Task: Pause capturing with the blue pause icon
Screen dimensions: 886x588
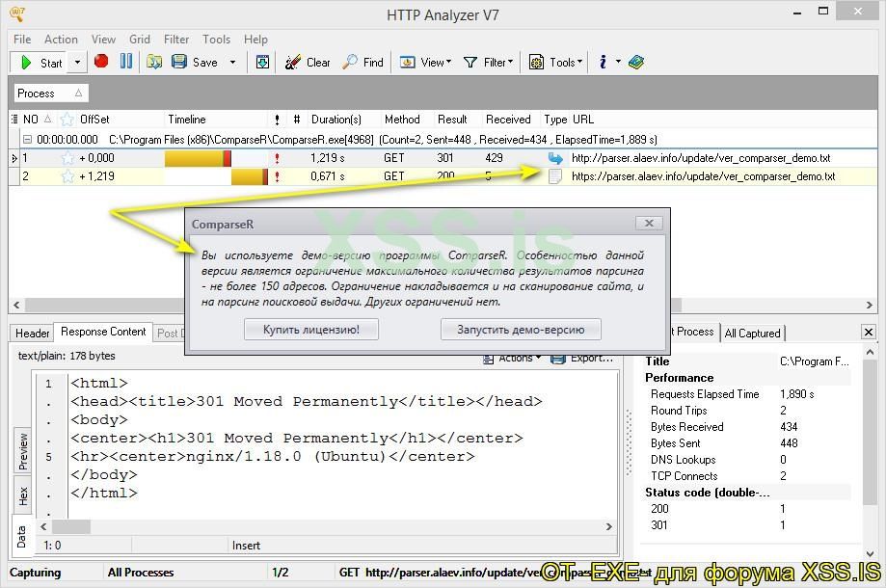Action: 126,61
